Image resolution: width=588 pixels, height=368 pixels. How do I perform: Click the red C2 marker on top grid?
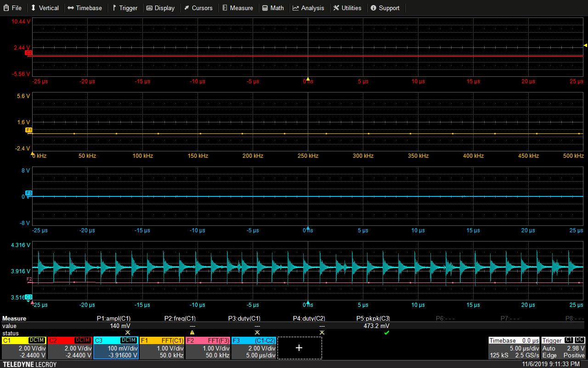coord(28,53)
